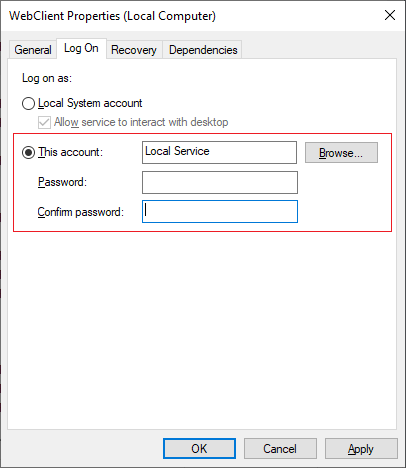Open account picker with the Browse button
This screenshot has height=468, width=406.
tap(341, 153)
